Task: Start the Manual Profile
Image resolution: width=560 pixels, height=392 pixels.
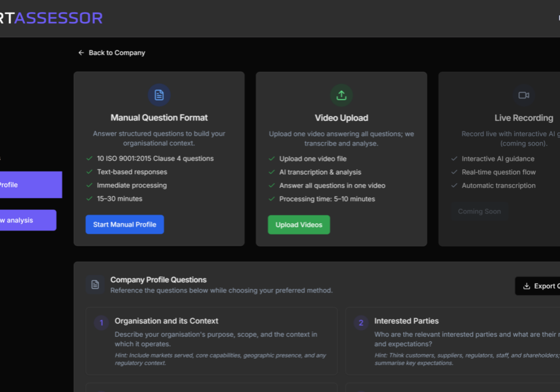Action: pos(125,225)
